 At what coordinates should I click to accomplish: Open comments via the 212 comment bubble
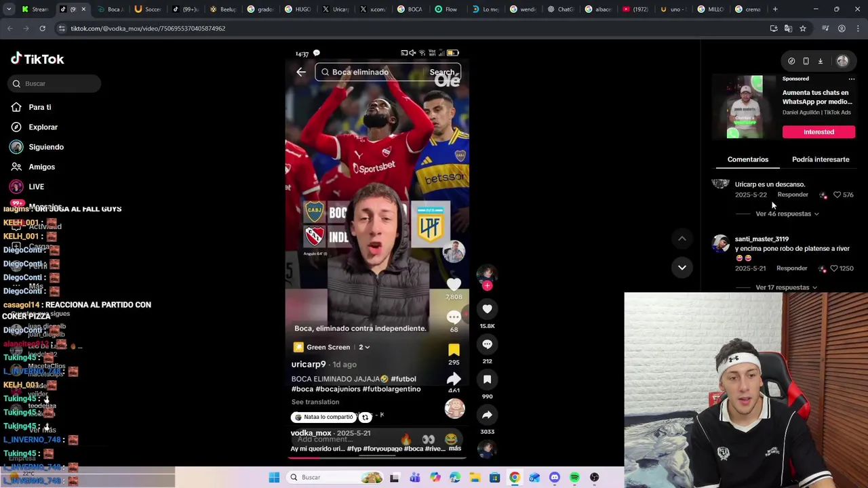click(487, 344)
